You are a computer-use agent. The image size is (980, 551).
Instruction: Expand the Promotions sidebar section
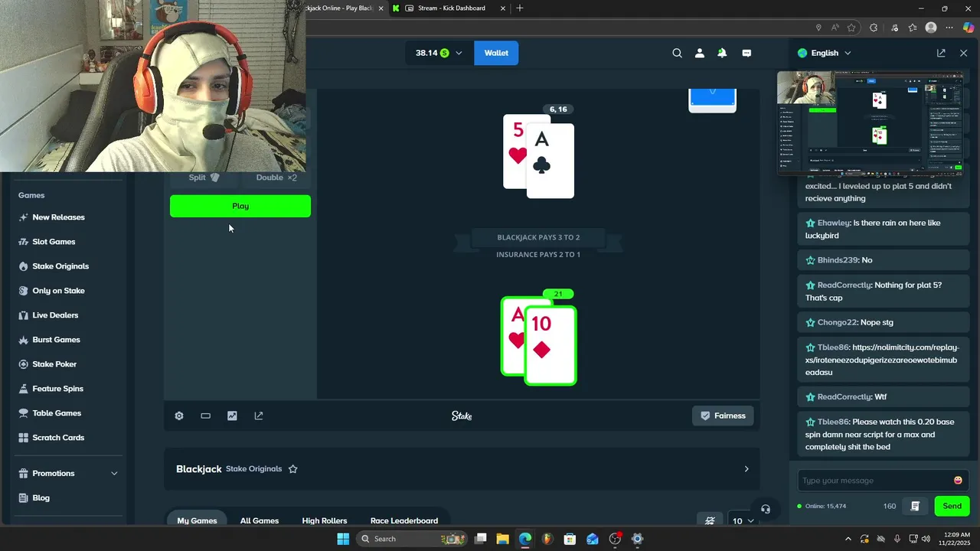(x=69, y=473)
